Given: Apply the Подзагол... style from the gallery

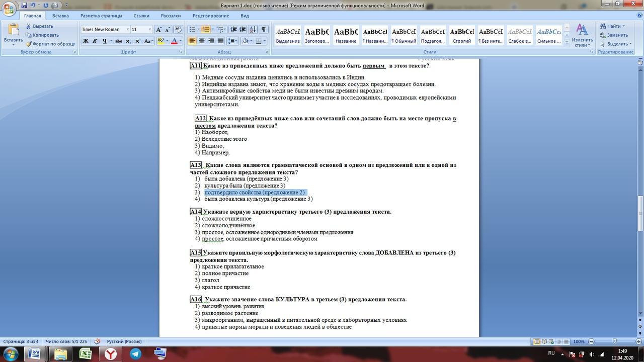Looking at the screenshot, I should [433, 35].
